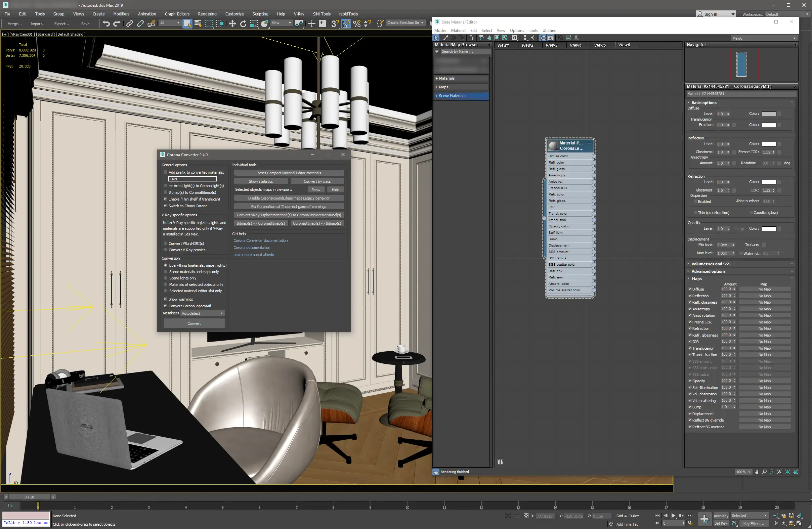The image size is (812, 529).
Task: Click Zoom Extents icon in Slate navigation
Action: (x=780, y=472)
